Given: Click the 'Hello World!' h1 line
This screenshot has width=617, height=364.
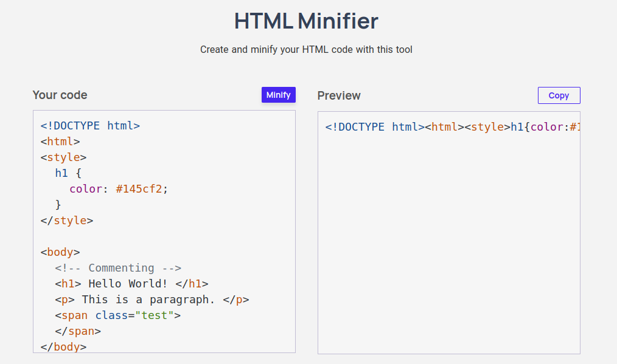Looking at the screenshot, I should pos(131,284).
